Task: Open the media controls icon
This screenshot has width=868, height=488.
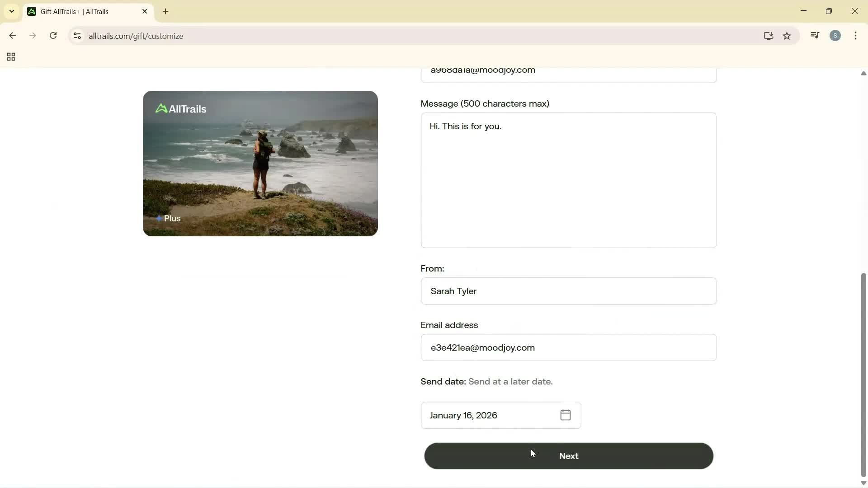Action: pyautogui.click(x=815, y=35)
